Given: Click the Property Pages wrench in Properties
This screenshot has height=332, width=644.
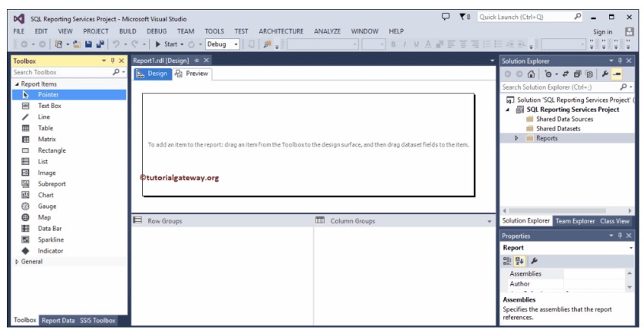Looking at the screenshot, I should click(535, 261).
